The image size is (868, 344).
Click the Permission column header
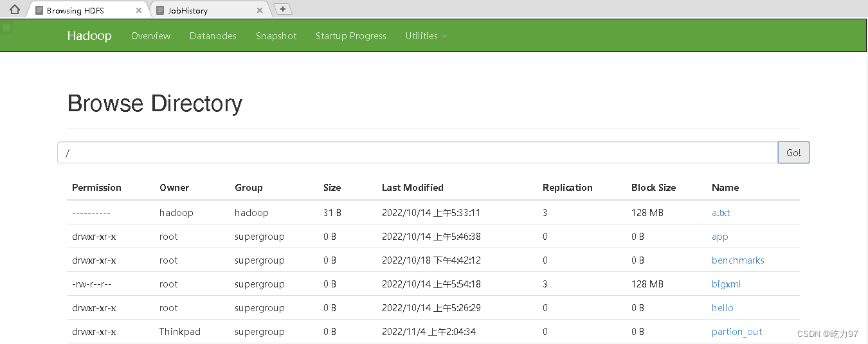point(96,188)
